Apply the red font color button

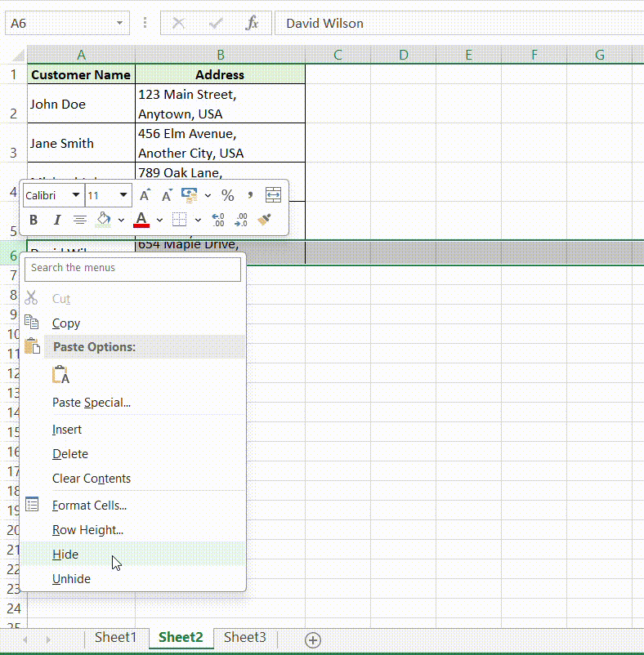(141, 220)
